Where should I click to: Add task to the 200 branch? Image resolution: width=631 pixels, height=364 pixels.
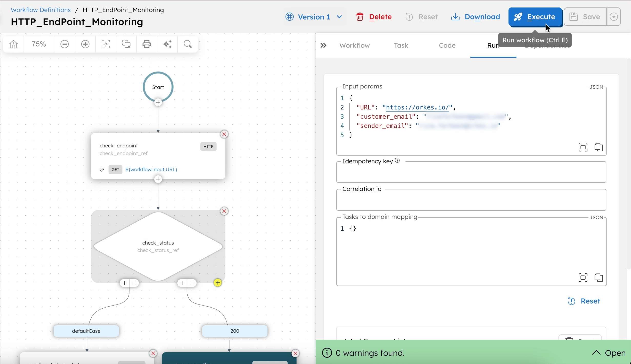[x=182, y=283]
